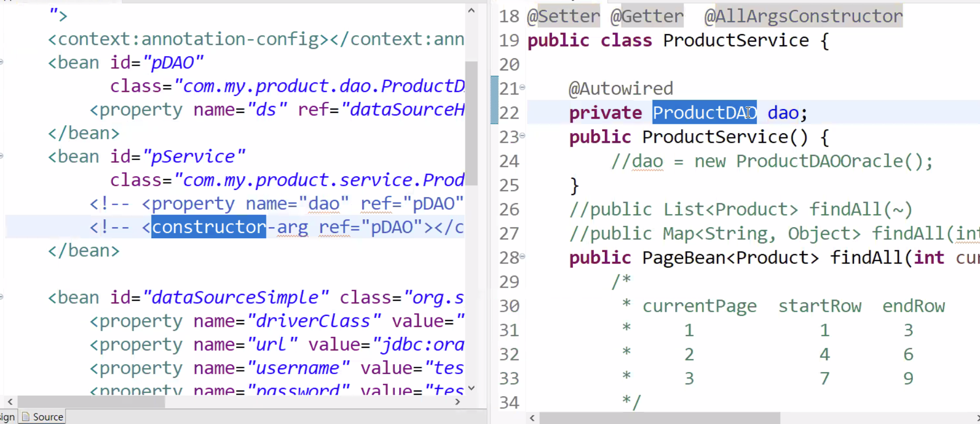
Task: Click the closing </bean> tag after pDAO
Action: pyautogui.click(x=83, y=133)
